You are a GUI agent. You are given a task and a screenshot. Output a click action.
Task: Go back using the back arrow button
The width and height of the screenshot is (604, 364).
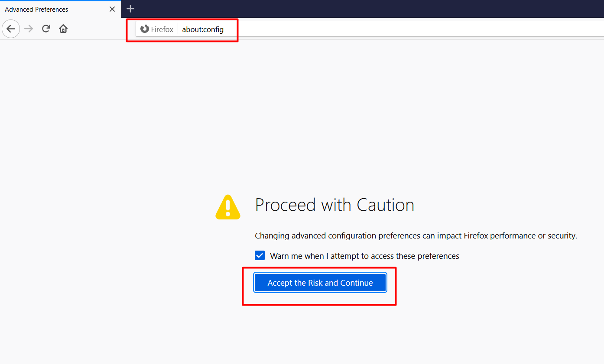coord(11,29)
